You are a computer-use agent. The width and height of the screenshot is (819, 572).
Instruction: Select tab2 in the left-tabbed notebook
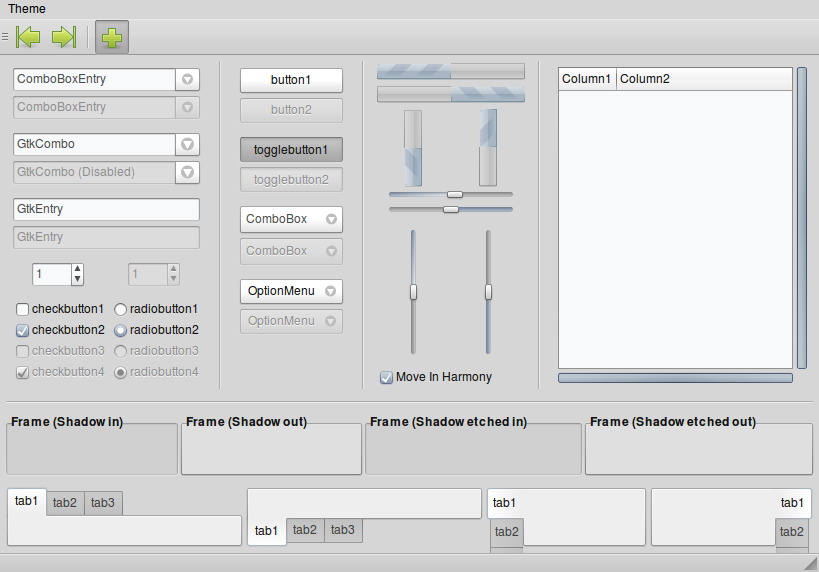(507, 532)
